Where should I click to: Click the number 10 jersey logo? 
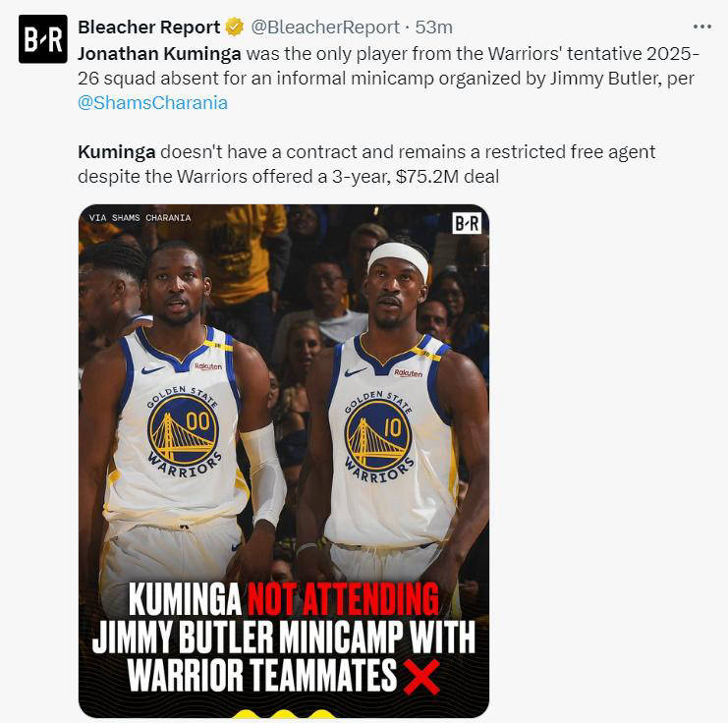378,434
